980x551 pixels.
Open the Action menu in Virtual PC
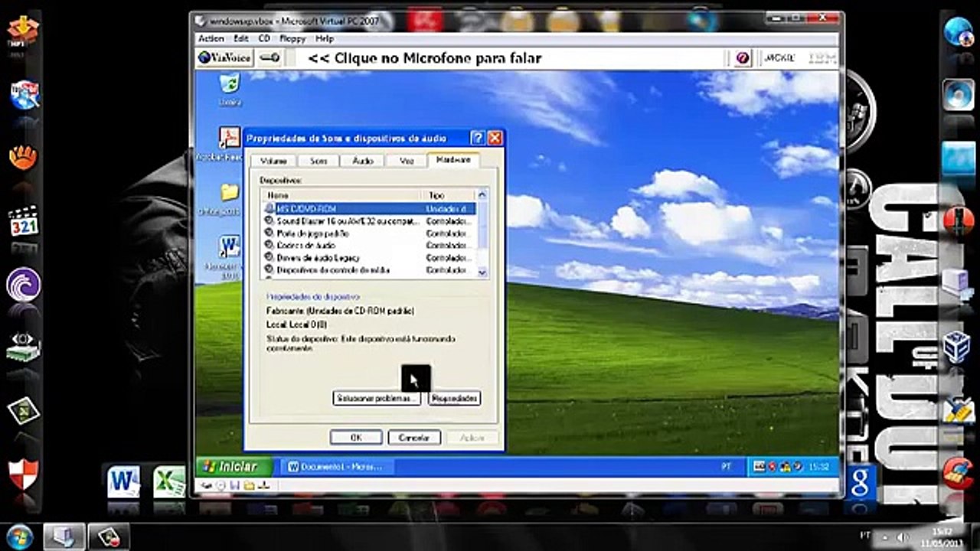[x=211, y=38]
